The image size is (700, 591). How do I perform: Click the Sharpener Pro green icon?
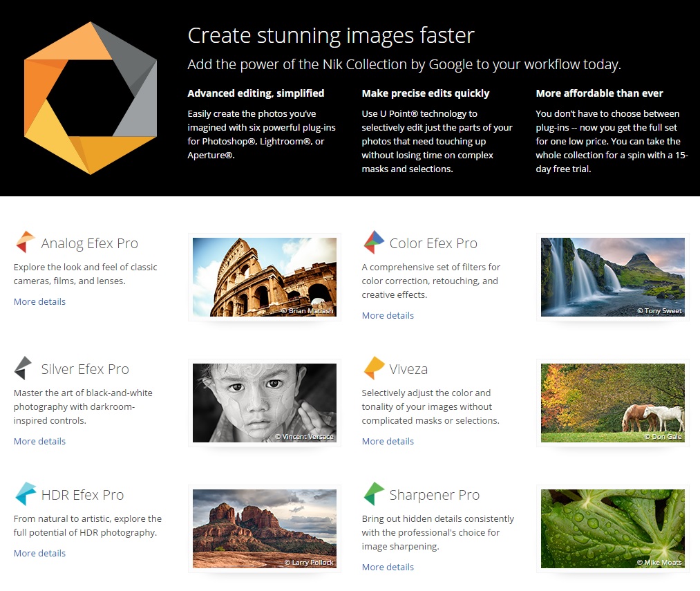[x=374, y=494]
